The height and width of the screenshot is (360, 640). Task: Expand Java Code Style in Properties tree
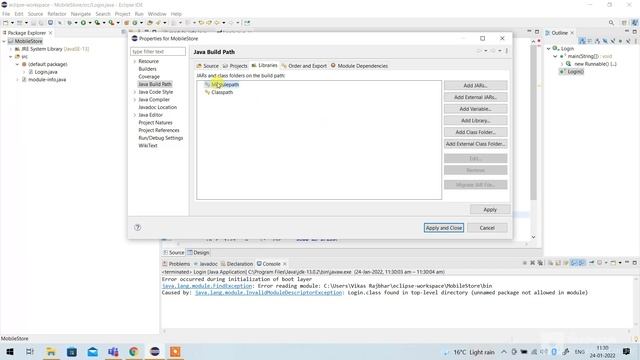click(135, 92)
